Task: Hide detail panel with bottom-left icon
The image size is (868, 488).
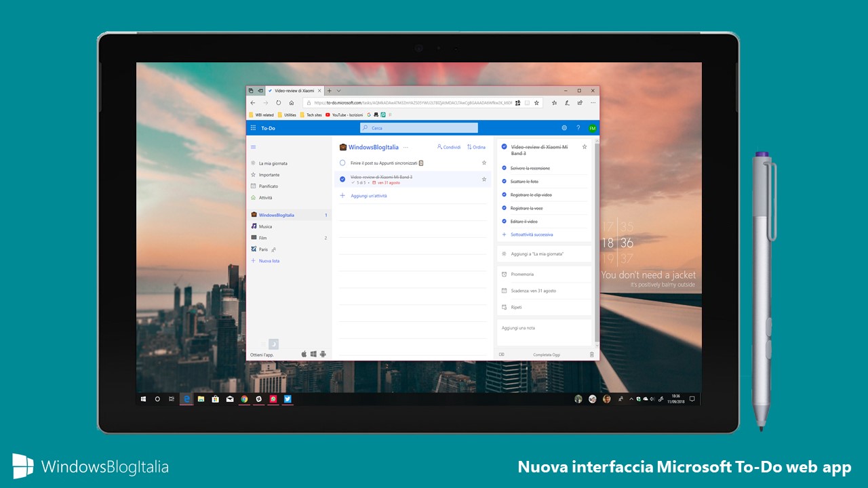Action: tap(502, 354)
